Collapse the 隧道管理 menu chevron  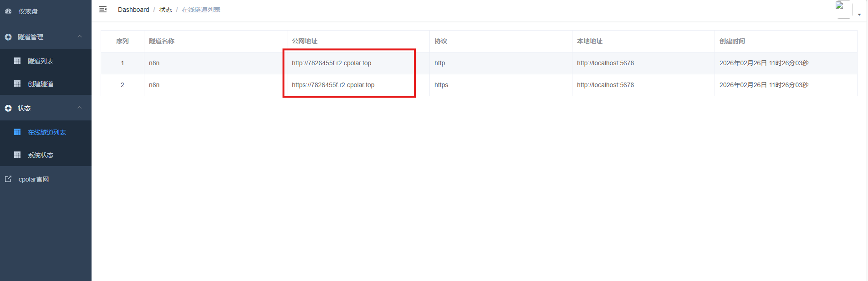coord(80,36)
